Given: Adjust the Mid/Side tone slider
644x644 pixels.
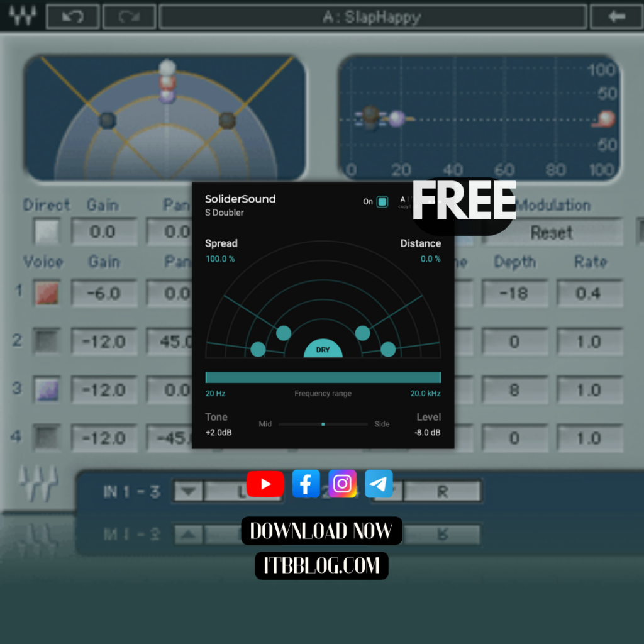Looking at the screenshot, I should coord(323,425).
